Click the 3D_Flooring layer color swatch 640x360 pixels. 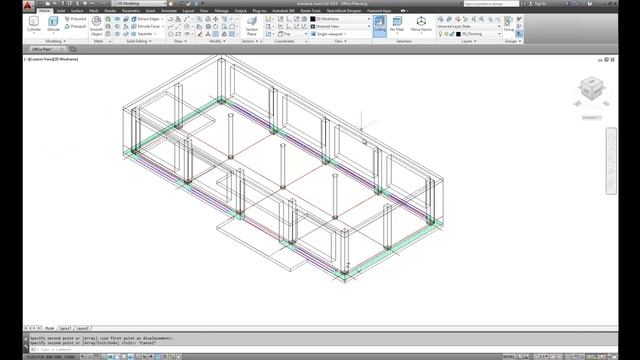pos(458,34)
